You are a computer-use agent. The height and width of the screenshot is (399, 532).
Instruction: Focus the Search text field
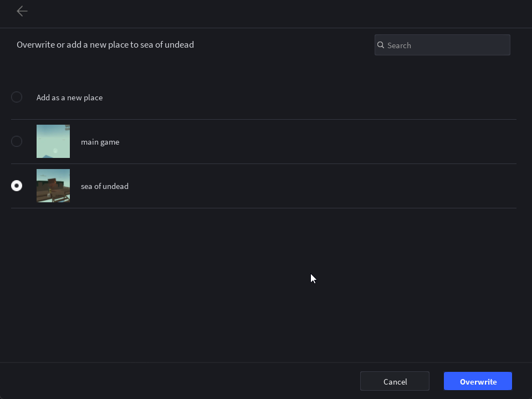(x=442, y=45)
